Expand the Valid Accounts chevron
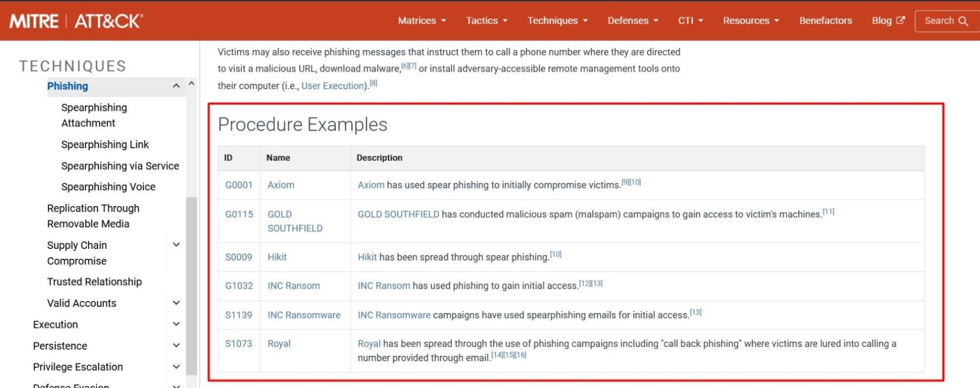Image resolution: width=980 pixels, height=388 pixels. click(x=176, y=303)
